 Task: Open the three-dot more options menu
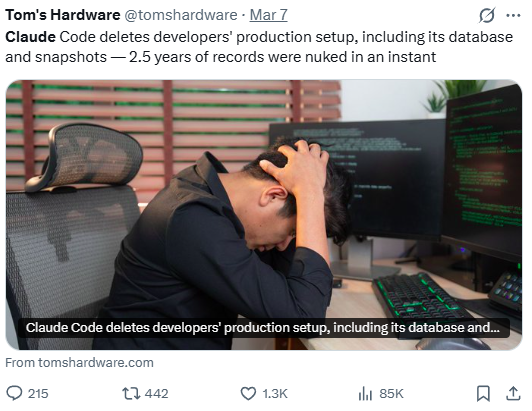pyautogui.click(x=513, y=15)
